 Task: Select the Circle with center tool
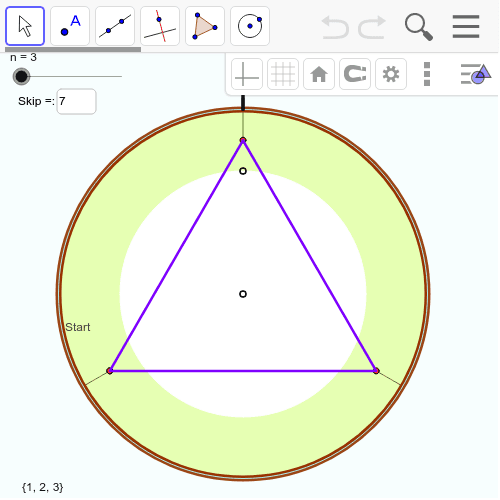click(250, 26)
